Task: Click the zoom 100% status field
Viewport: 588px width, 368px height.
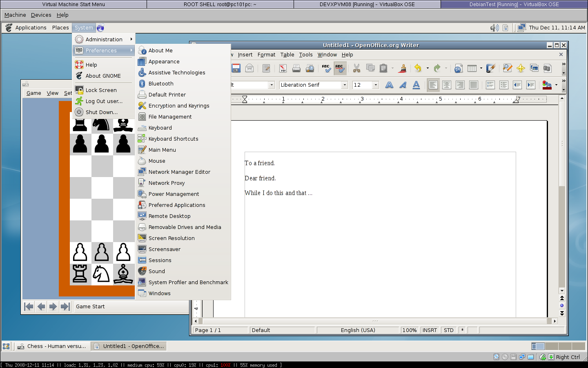Action: click(x=410, y=330)
